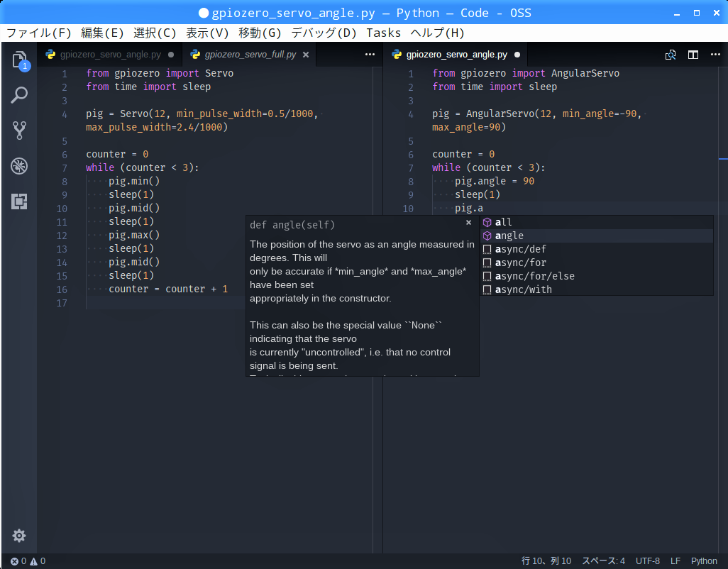The height and width of the screenshot is (569, 728).
Task: Click the warnings count icon in status bar
Action: click(34, 561)
